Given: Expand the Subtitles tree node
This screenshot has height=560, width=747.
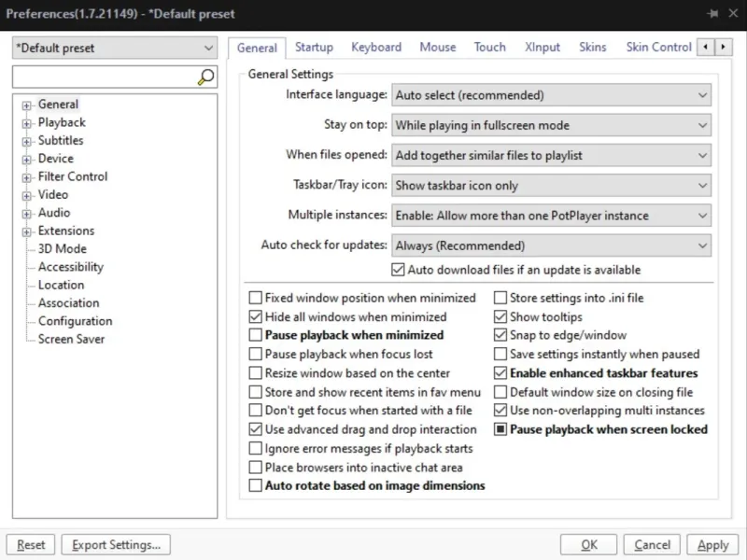Looking at the screenshot, I should coord(27,141).
